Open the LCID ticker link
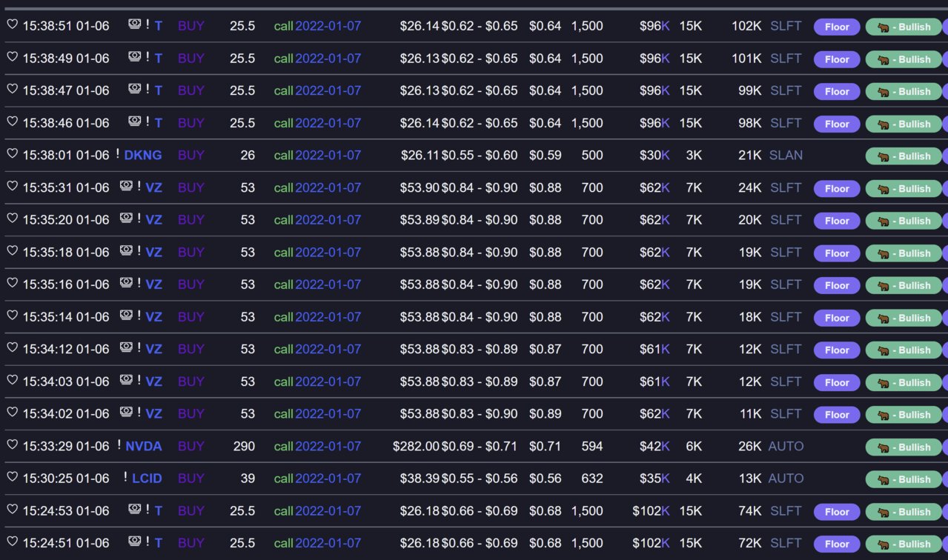Screen dimensions: 948x560 coord(147,479)
